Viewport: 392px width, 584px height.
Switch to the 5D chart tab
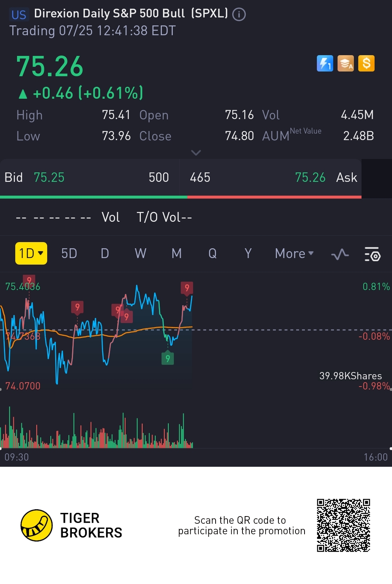(69, 253)
